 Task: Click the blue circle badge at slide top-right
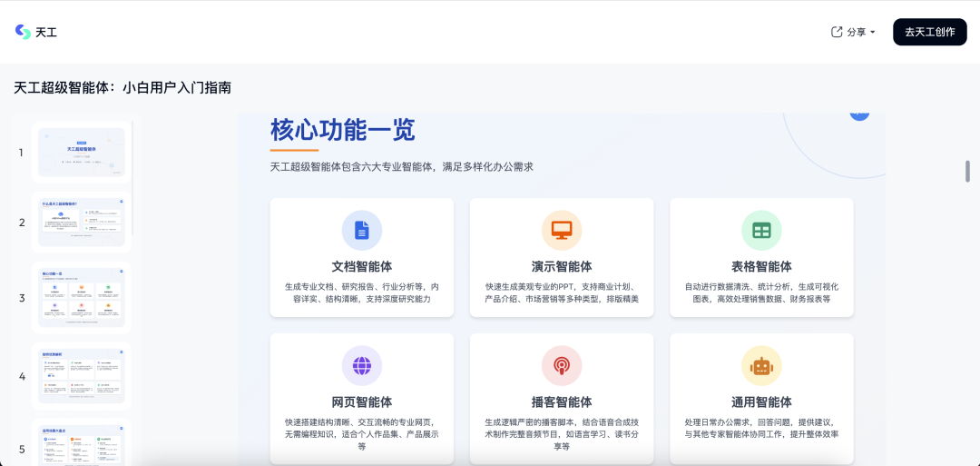tap(859, 114)
